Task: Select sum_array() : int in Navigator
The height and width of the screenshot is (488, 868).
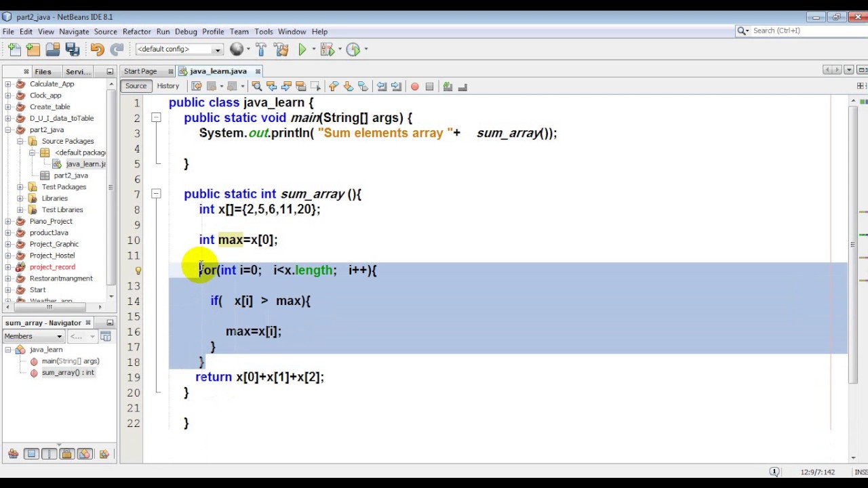Action: pos(68,373)
